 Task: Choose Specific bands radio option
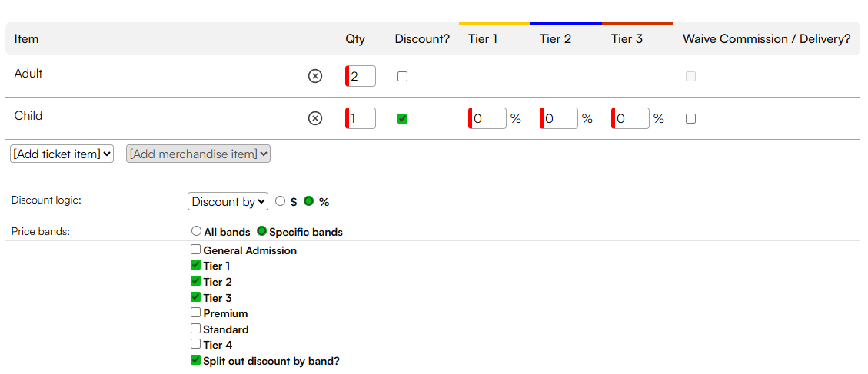pos(262,231)
